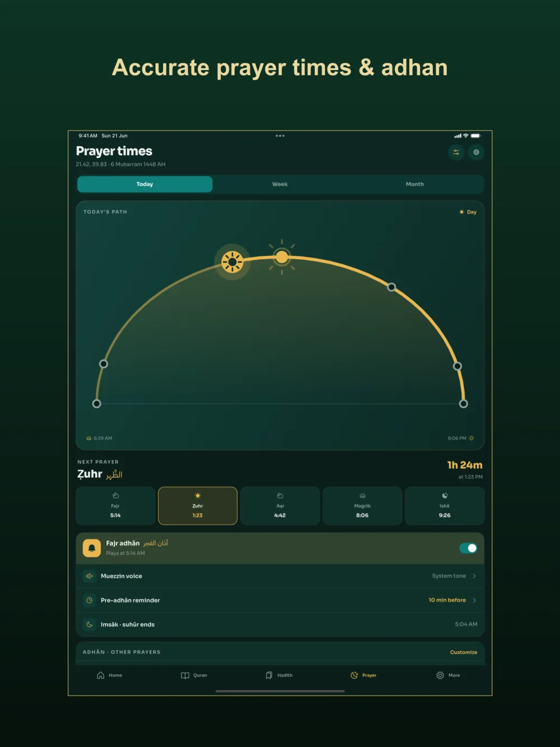Screen dimensions: 560x747
Task: Open Customize for other prayers' adhān
Action: coord(464,652)
